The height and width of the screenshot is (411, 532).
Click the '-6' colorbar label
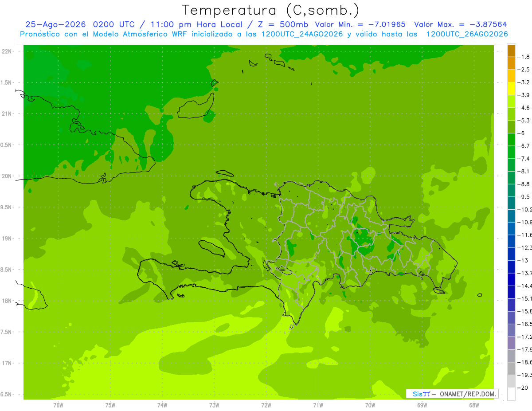521,133
